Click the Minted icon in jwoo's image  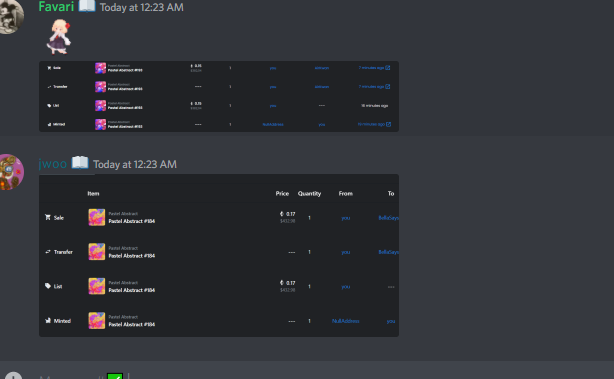[48, 320]
